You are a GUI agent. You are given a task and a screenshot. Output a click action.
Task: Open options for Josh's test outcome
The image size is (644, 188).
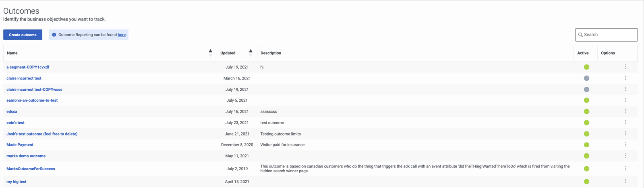625,134
